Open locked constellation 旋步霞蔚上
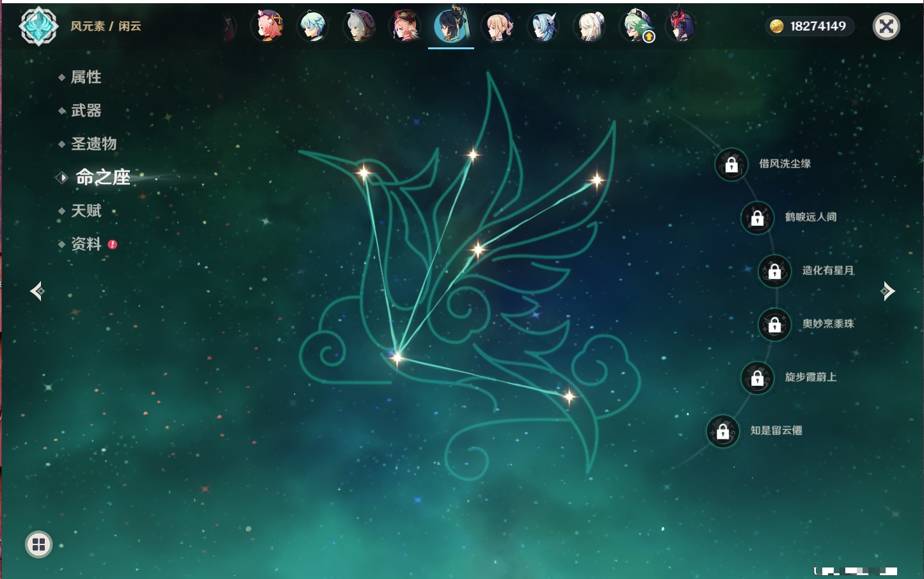This screenshot has width=924, height=579. (x=758, y=377)
